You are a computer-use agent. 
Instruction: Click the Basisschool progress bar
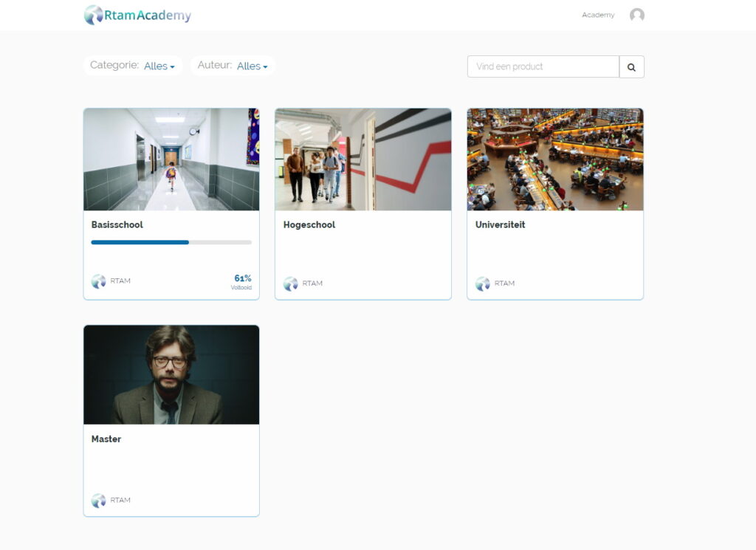click(171, 242)
